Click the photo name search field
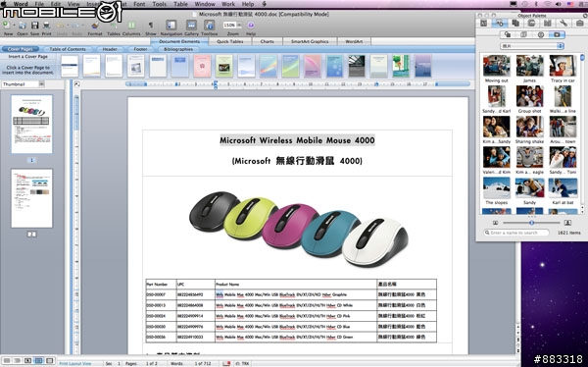 pos(516,233)
